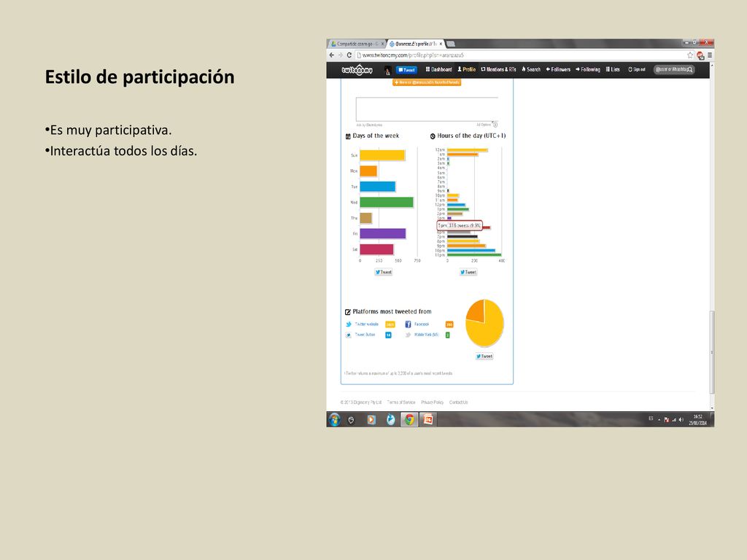Select the Profile menu item
Screen dimensions: 747x560
point(466,69)
